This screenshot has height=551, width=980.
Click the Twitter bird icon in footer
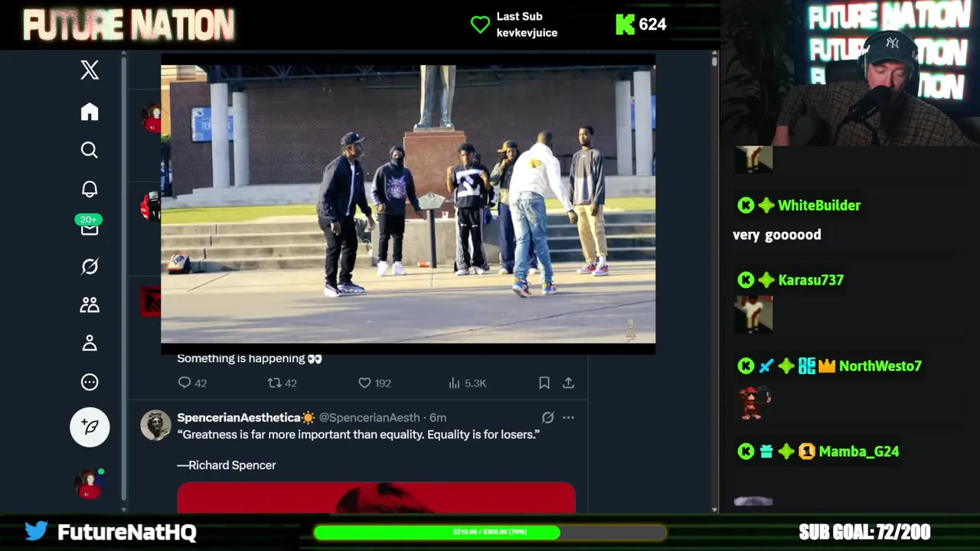click(36, 530)
